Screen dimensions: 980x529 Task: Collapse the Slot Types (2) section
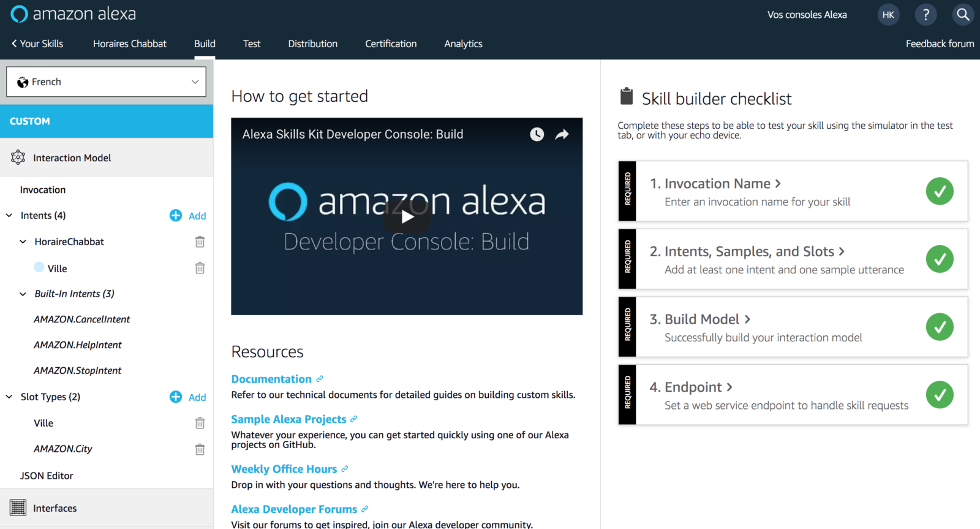coord(9,397)
